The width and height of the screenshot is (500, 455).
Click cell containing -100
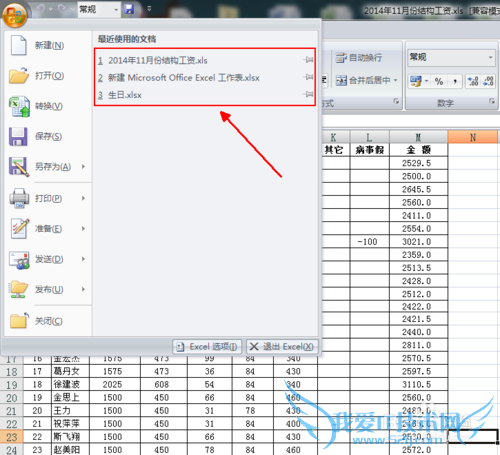pyautogui.click(x=369, y=242)
